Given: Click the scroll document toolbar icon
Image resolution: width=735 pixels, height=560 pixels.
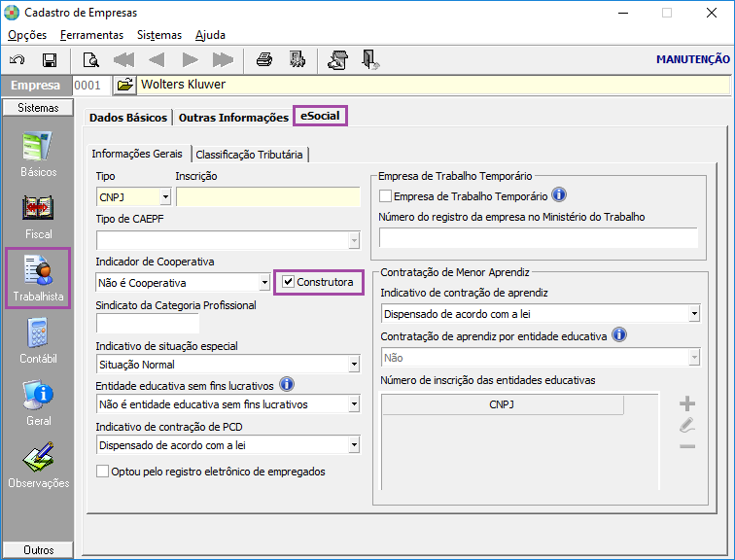Looking at the screenshot, I should click(338, 60).
